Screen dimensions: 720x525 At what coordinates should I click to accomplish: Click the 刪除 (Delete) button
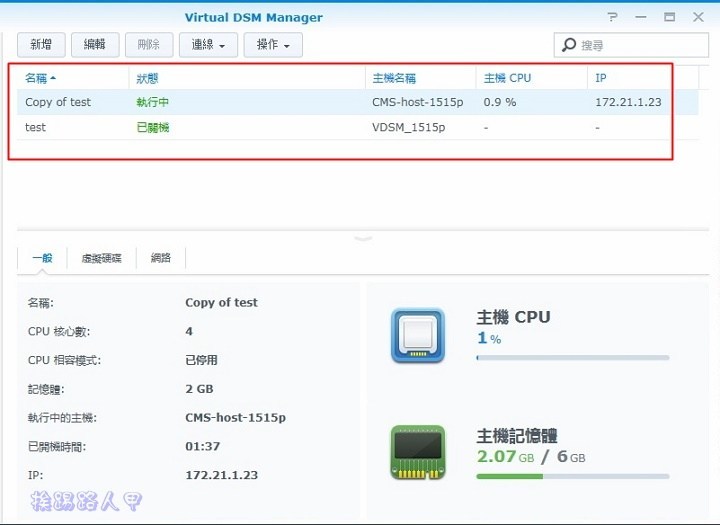(x=149, y=45)
